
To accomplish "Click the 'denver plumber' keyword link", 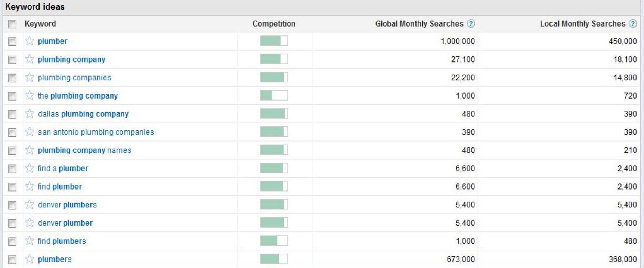I will coord(65,223).
